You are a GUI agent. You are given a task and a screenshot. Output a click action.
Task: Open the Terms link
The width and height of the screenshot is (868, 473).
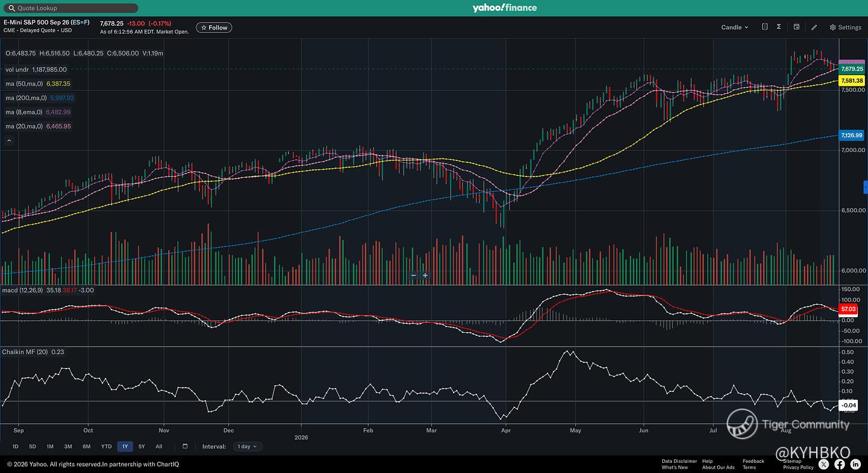tap(749, 467)
